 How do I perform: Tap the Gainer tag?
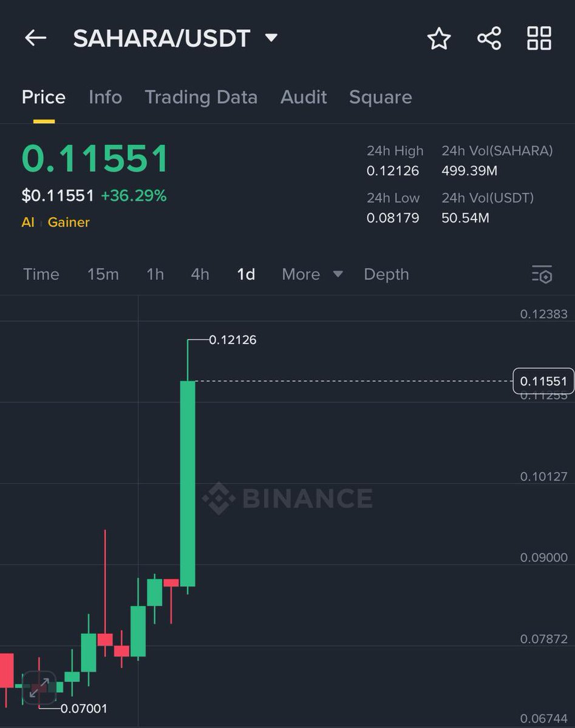tap(69, 222)
